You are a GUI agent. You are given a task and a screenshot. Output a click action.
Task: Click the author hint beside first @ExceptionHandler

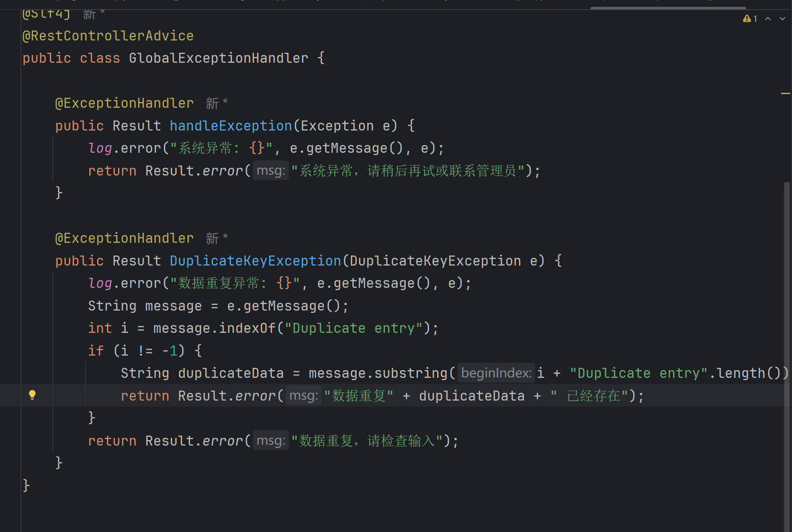pyautogui.click(x=216, y=104)
